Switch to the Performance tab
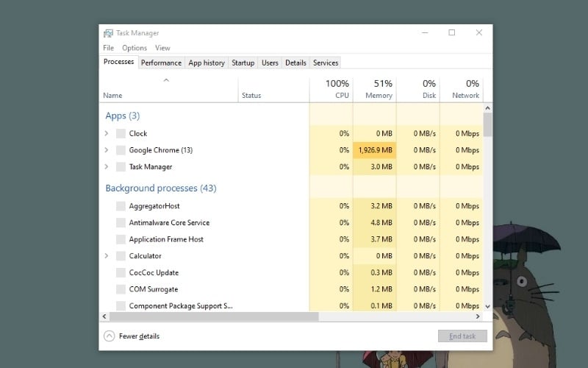Viewport: 588px width, 368px height. [161, 63]
